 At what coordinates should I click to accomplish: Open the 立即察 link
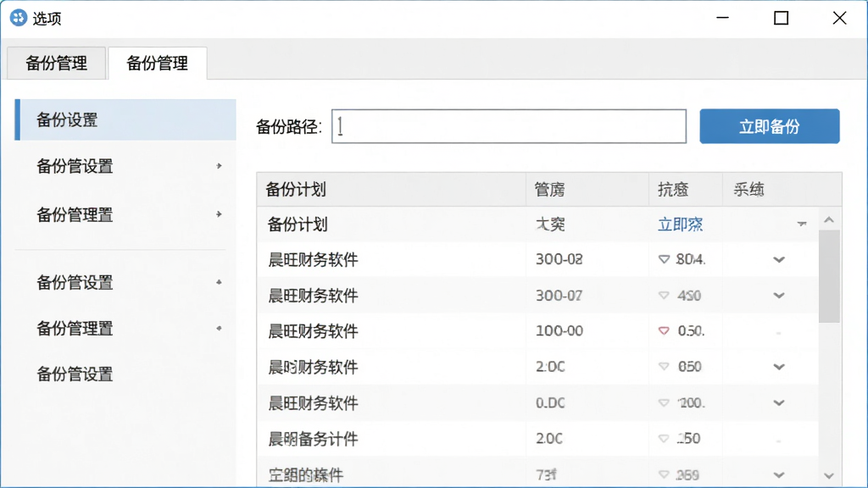click(681, 224)
